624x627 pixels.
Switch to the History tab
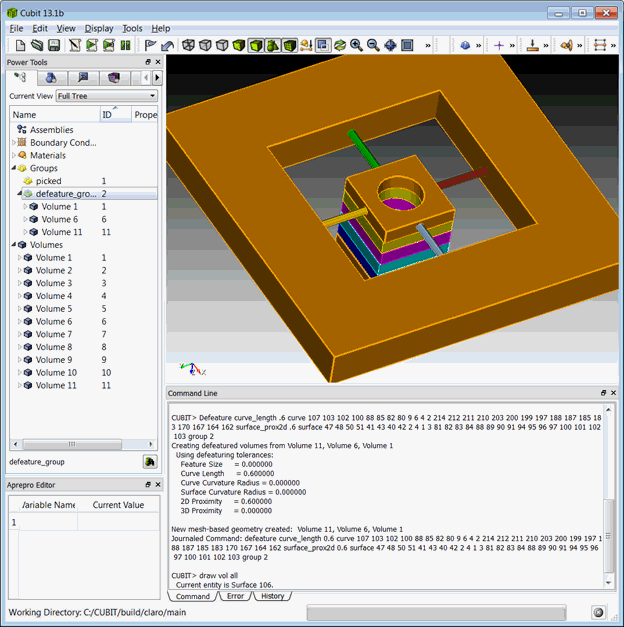tap(270, 596)
